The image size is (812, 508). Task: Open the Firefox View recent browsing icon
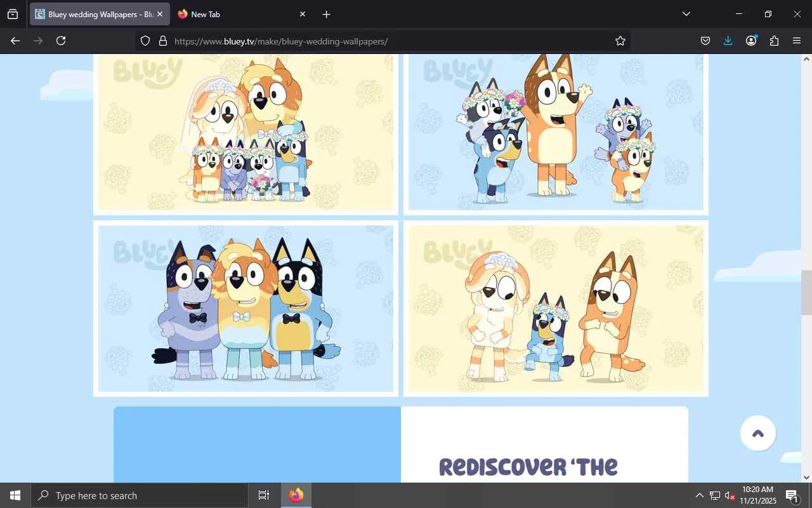click(13, 14)
